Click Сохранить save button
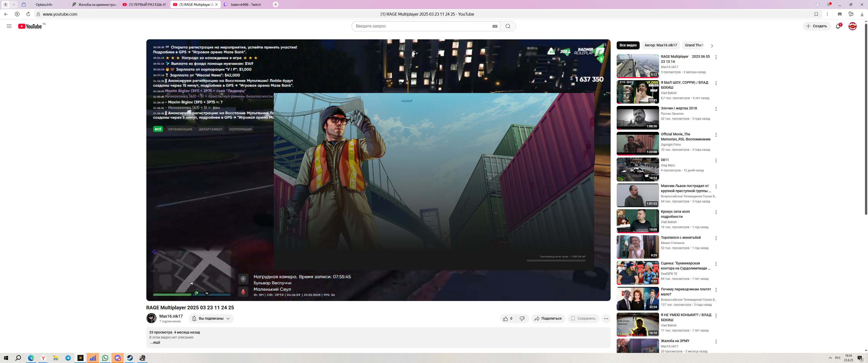The image size is (868, 363). pyautogui.click(x=583, y=319)
